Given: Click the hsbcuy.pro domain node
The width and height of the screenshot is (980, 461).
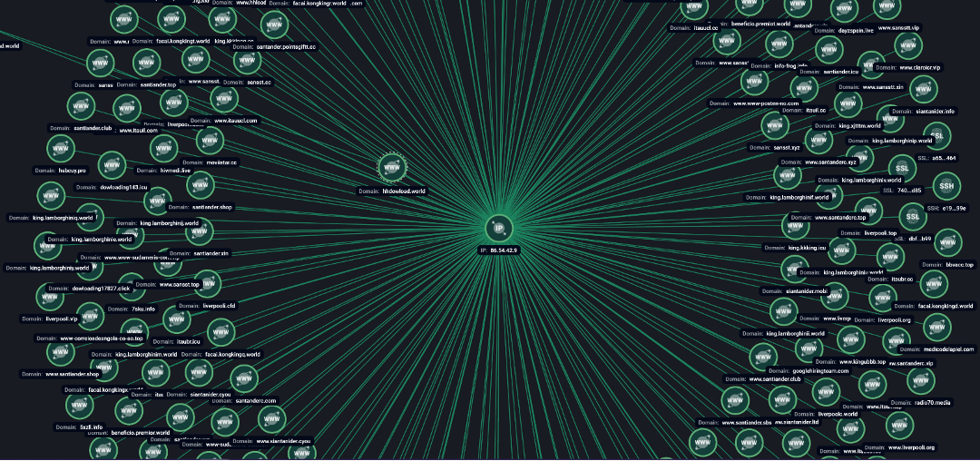Looking at the screenshot, I should tap(60, 148).
